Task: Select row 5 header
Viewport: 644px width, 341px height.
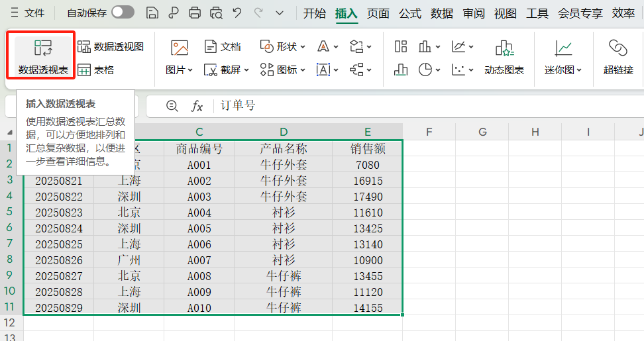Action: 10,212
